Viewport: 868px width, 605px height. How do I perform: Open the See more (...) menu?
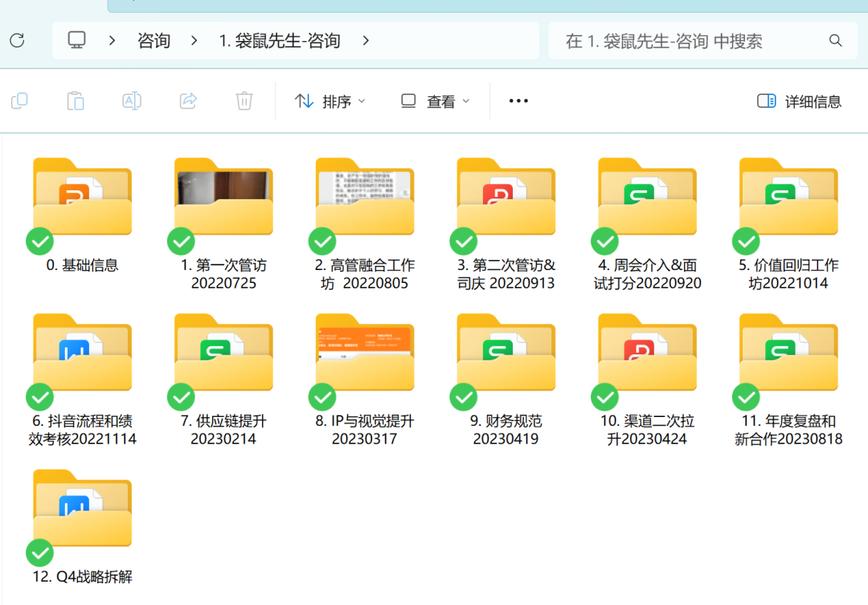pos(518,100)
